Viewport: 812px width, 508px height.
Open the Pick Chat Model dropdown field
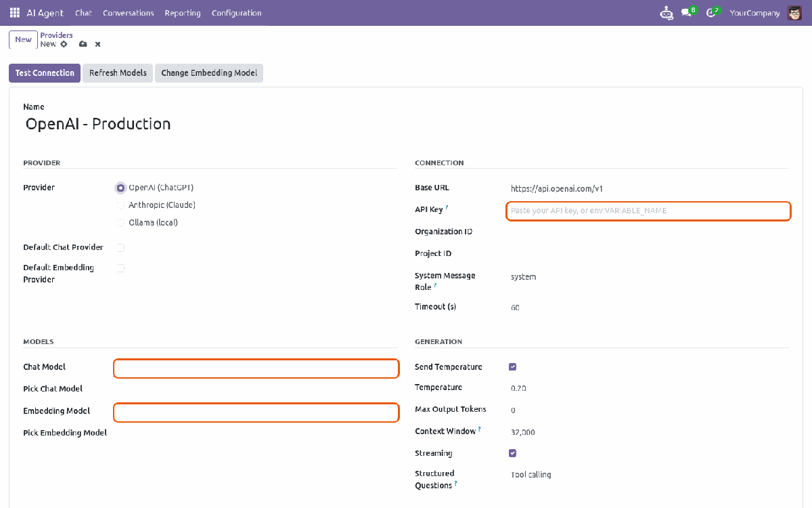tap(256, 389)
